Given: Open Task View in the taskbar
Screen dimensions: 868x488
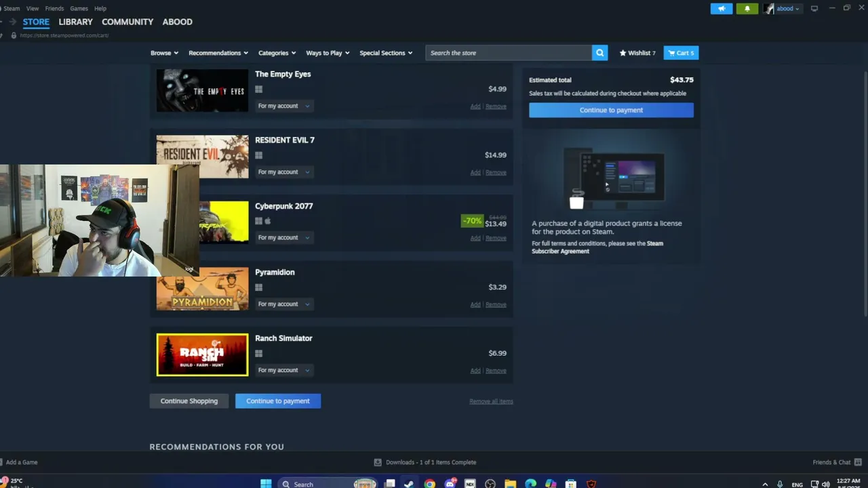Looking at the screenshot, I should [x=390, y=484].
